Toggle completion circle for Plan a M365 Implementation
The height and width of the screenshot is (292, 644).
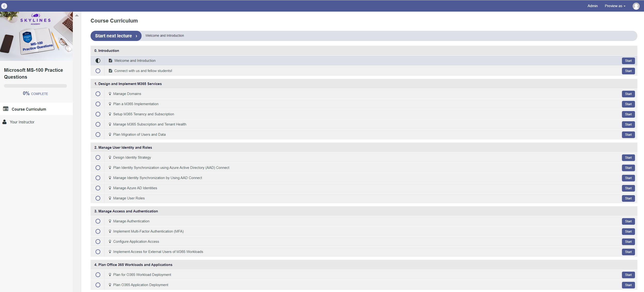click(98, 104)
